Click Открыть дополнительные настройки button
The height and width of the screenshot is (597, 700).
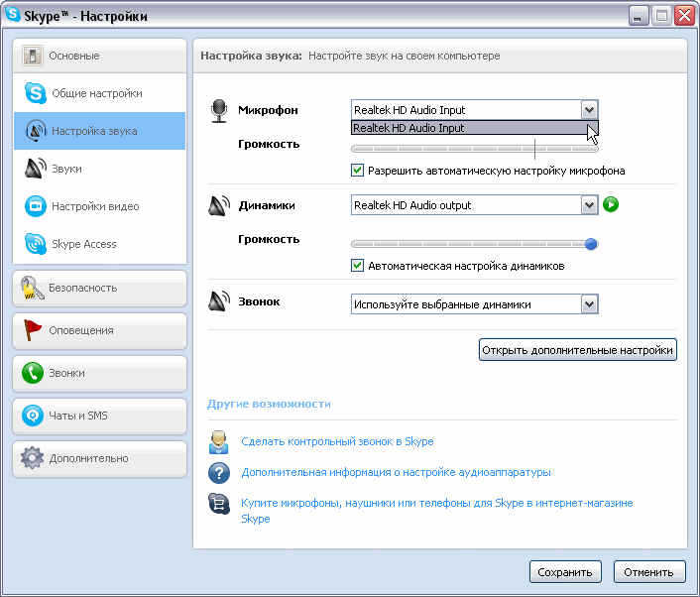[x=577, y=350]
